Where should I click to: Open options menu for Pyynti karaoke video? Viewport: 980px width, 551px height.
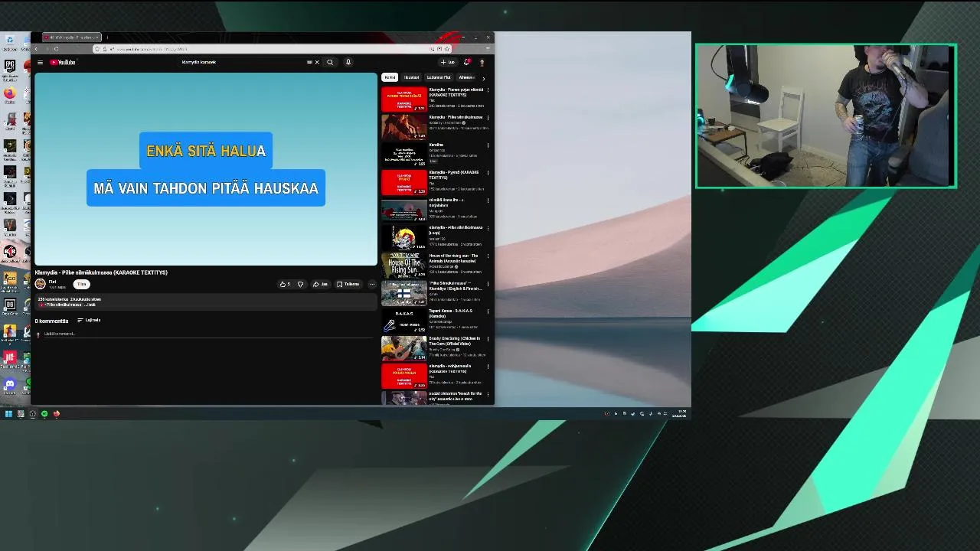(488, 173)
